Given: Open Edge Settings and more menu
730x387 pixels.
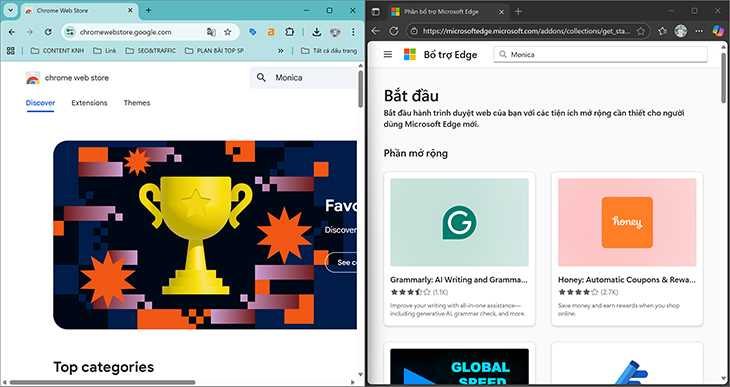Looking at the screenshot, I should 699,31.
